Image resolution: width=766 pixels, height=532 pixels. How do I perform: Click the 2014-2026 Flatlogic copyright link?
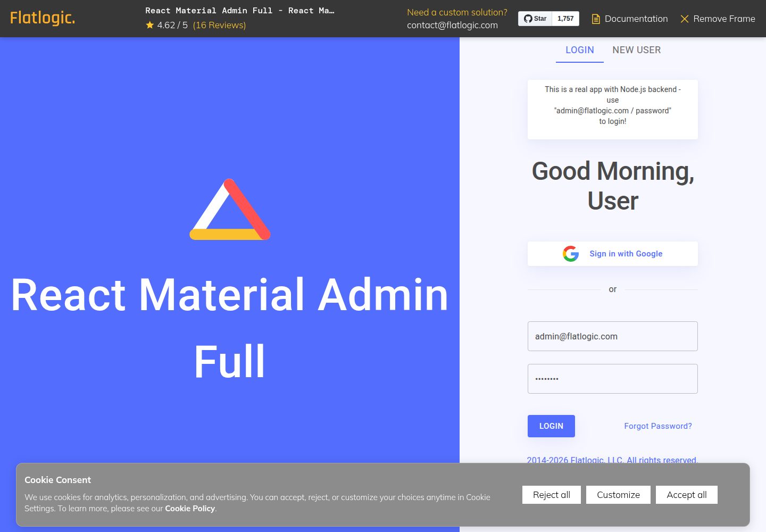tap(612, 459)
